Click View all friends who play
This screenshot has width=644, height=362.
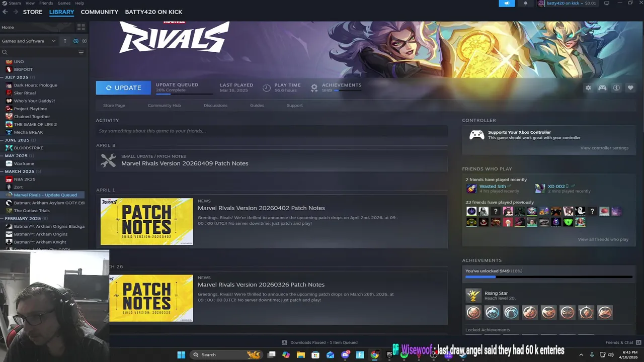tap(603, 239)
